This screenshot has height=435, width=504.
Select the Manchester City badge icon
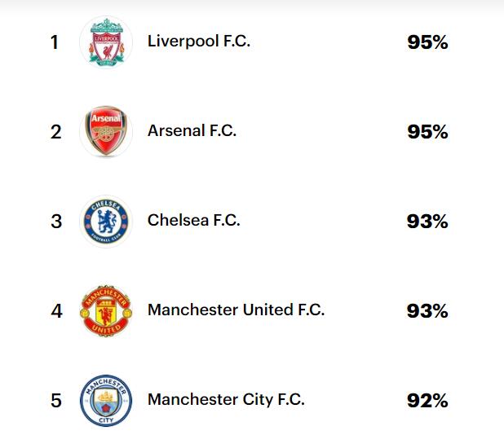[x=106, y=400]
